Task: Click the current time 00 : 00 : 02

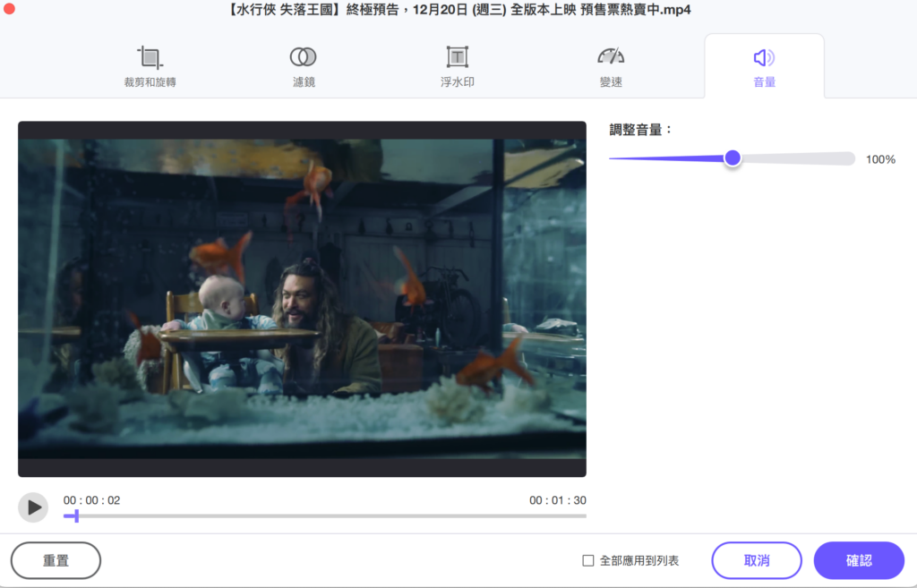Action: (x=92, y=500)
